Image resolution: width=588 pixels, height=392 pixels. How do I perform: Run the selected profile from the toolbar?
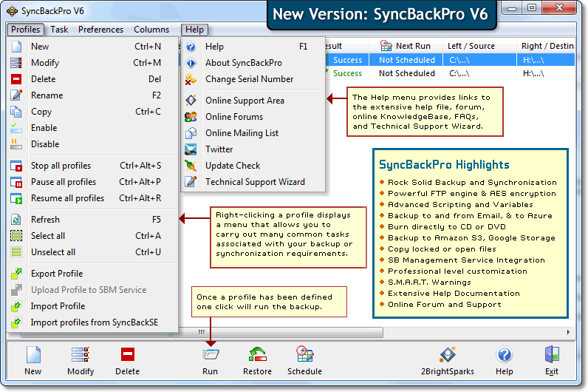pos(211,354)
